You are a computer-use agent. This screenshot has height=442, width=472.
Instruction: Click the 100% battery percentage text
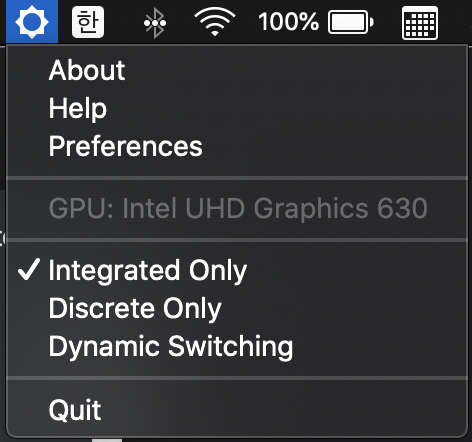pyautogui.click(x=288, y=22)
